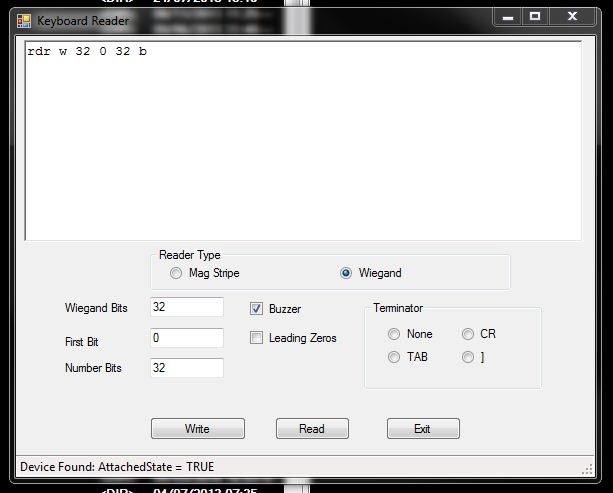
Task: Click the Wiegand Bits label
Action: [x=96, y=308]
